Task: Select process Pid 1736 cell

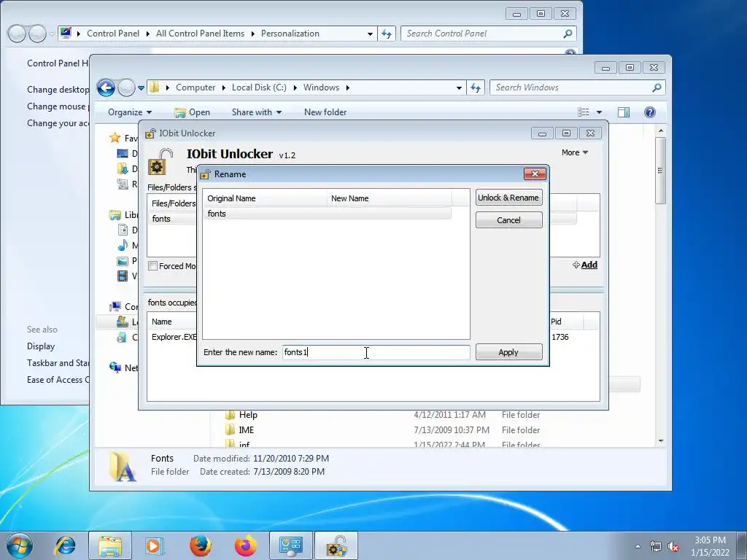Action: pos(560,337)
